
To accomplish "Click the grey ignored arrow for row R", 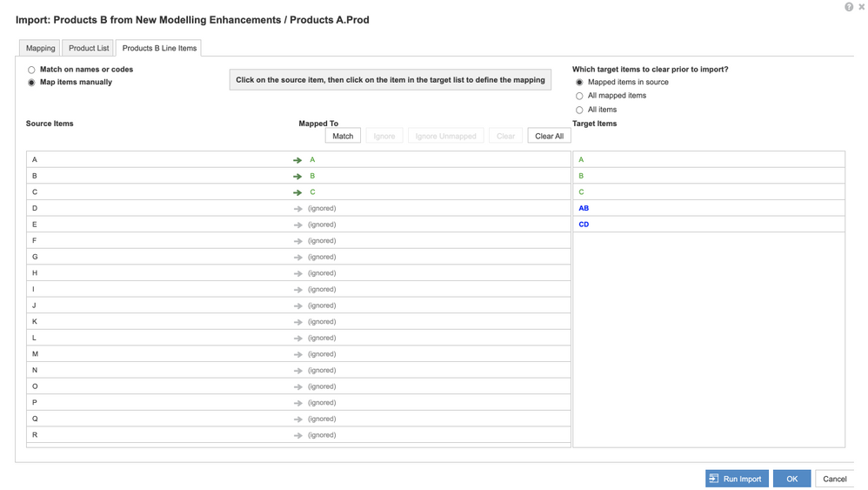I will point(298,435).
